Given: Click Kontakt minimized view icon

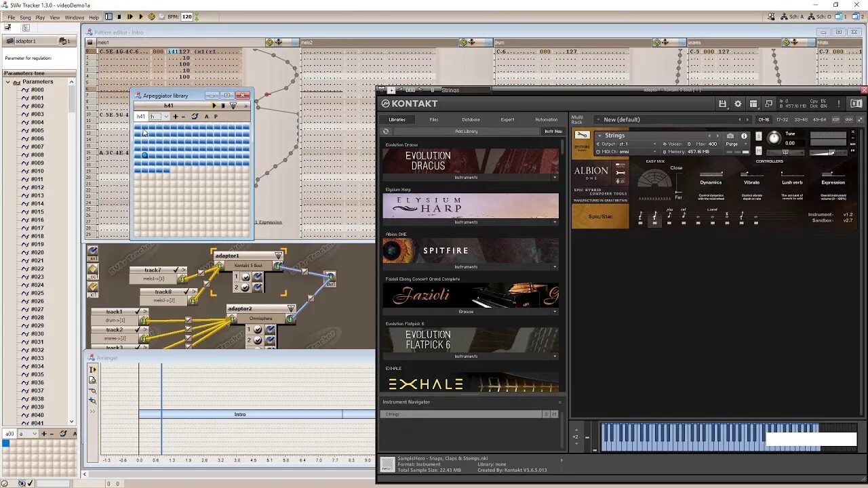Looking at the screenshot, I should pyautogui.click(x=768, y=104).
